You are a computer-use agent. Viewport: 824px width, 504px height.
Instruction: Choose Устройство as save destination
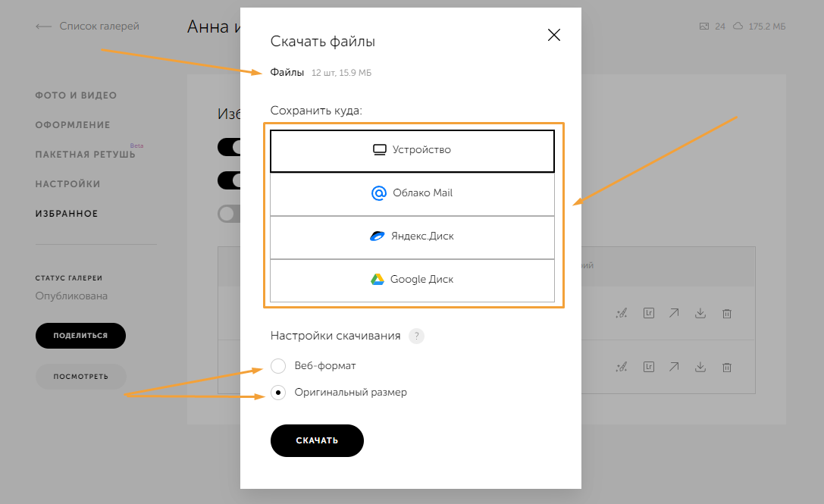point(412,150)
